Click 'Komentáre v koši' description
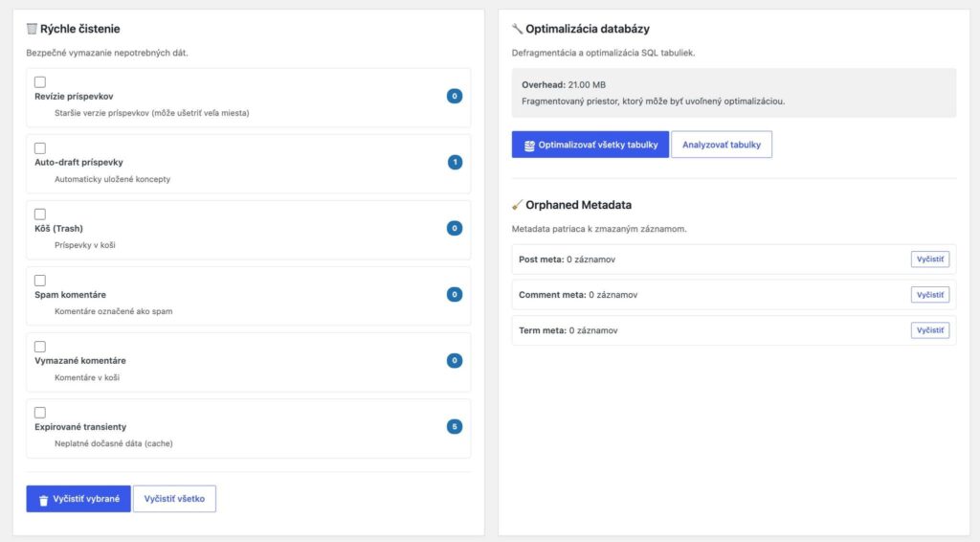Viewport: 980px width, 542px height. click(87, 377)
